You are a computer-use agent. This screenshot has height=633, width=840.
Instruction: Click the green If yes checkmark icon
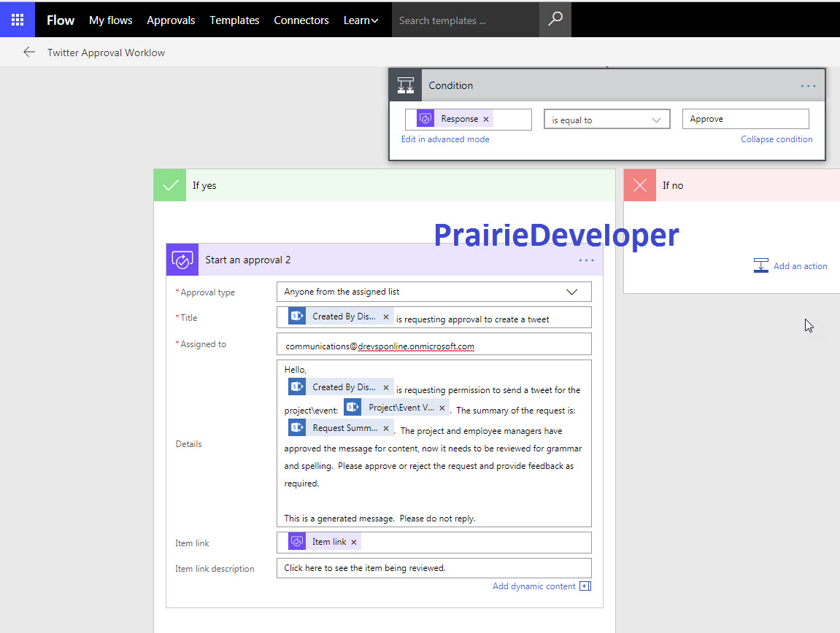pos(170,185)
